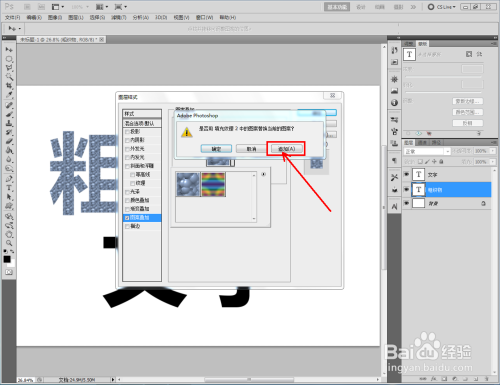Click the 追加(A) append button
This screenshot has width=500, height=385.
[286, 149]
